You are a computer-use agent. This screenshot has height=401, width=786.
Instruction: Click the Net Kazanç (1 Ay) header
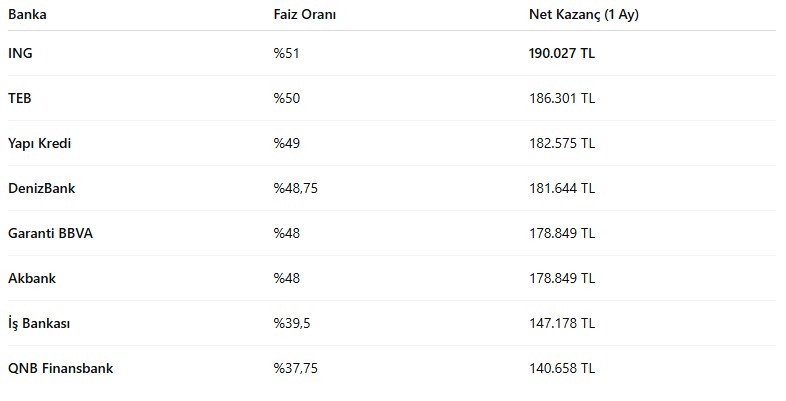tap(584, 15)
